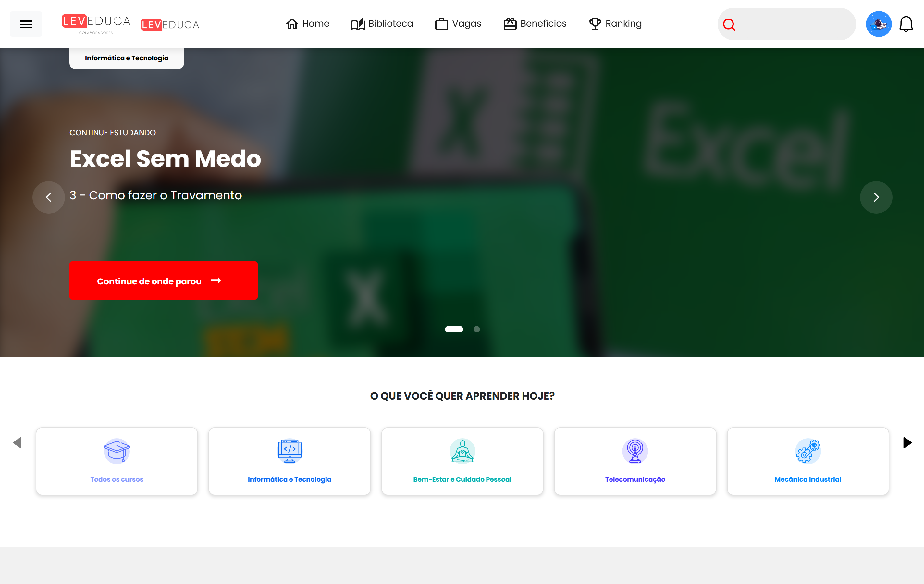Click the antenna tower icon
Screen dimensions: 924x584
(x=635, y=451)
